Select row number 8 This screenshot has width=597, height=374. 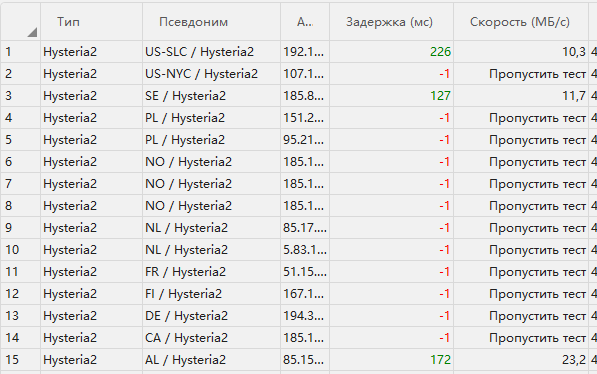pyautogui.click(x=8, y=206)
